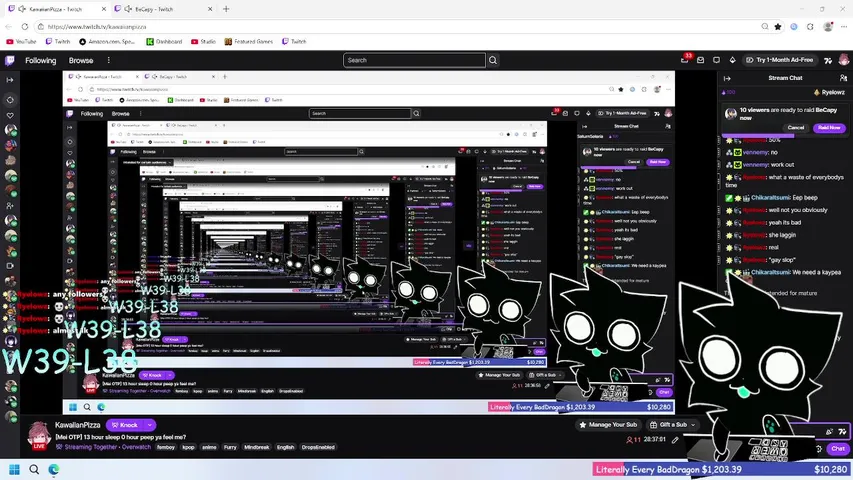Viewport: 853px width, 480px height.
Task: Click the purple Knock button
Action: pos(125,425)
